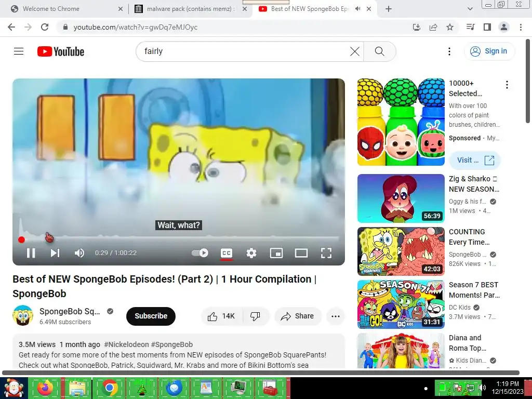This screenshot has width=532, height=399.
Task: Subscribe to the SpongeBob channel
Action: [x=151, y=316]
